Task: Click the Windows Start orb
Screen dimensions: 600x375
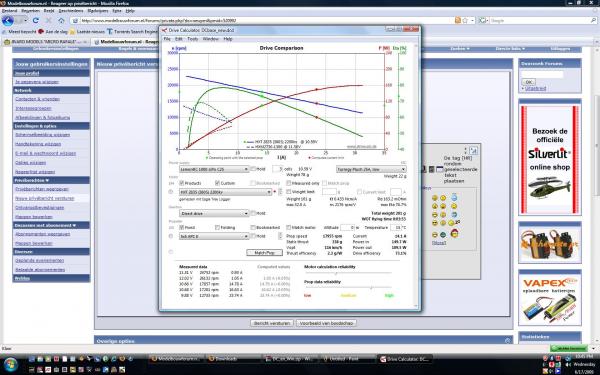Action: [x=10, y=363]
